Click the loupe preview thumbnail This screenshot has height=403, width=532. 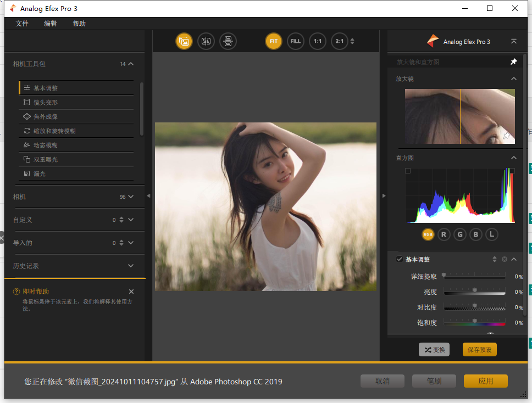[460, 116]
